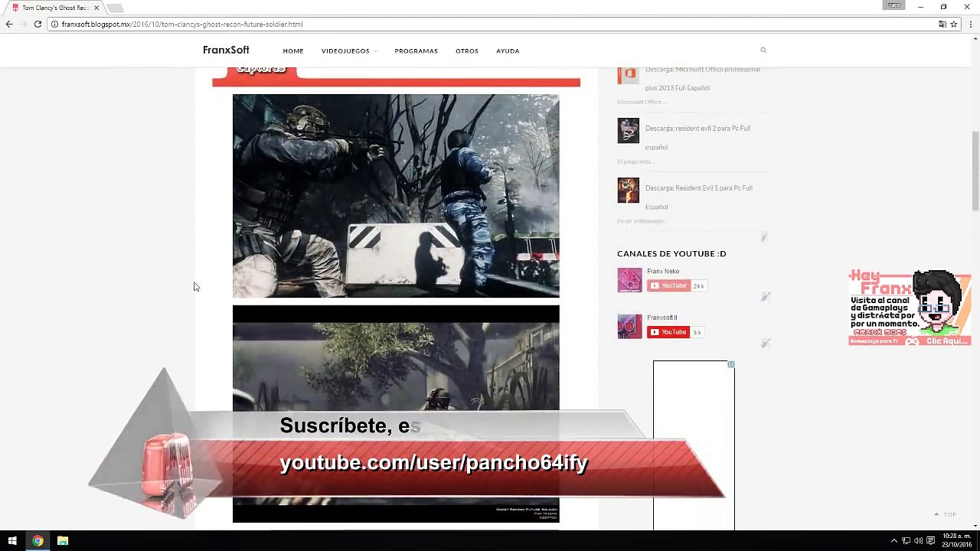980x551 pixels.
Task: Close the Tom Clancy's Ghost Recon tab
Action: tap(96, 8)
